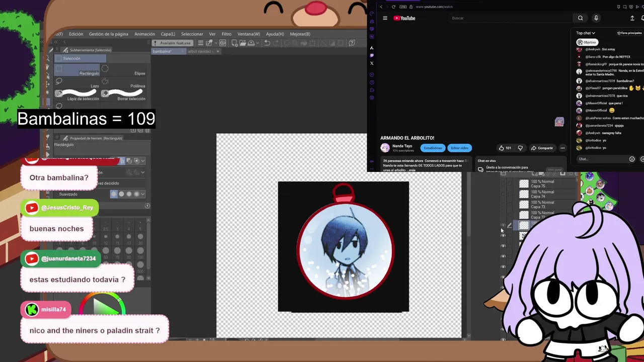The height and width of the screenshot is (362, 644).
Task: Select the Capa 75 layer thumbnail
Action: 524,184
